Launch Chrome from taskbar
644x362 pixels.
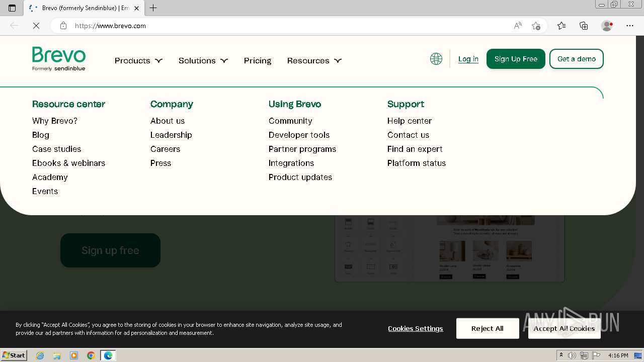(x=91, y=355)
